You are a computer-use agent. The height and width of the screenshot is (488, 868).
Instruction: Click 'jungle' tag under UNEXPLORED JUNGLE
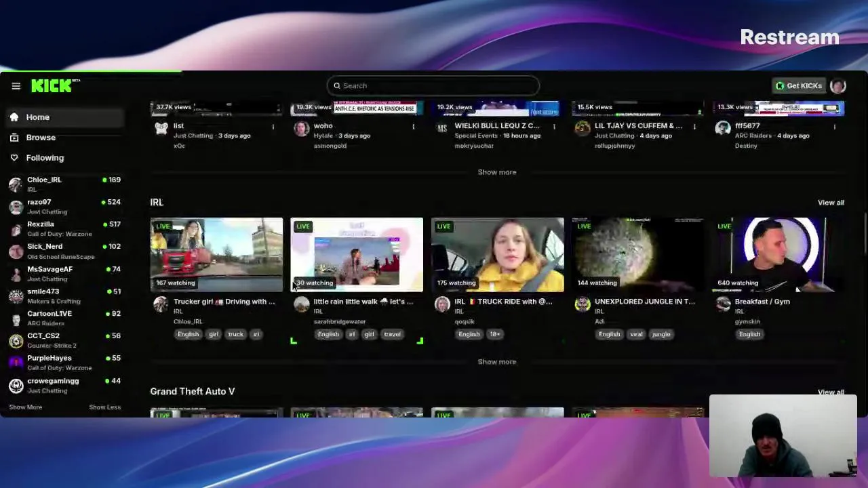click(x=661, y=334)
